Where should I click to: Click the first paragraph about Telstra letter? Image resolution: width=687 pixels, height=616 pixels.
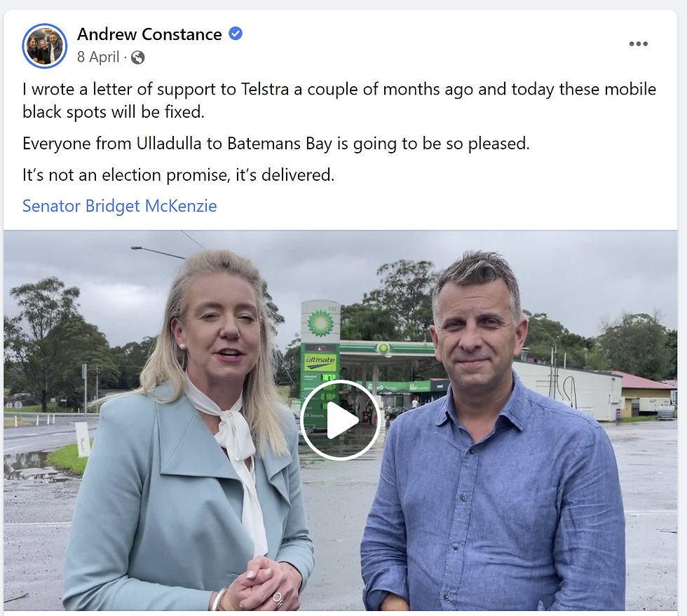339,100
